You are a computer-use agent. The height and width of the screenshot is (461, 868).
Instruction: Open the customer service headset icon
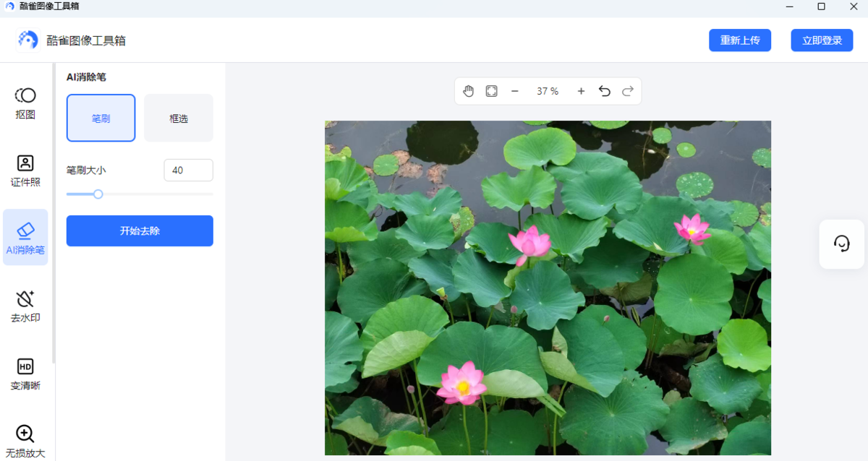tap(841, 244)
